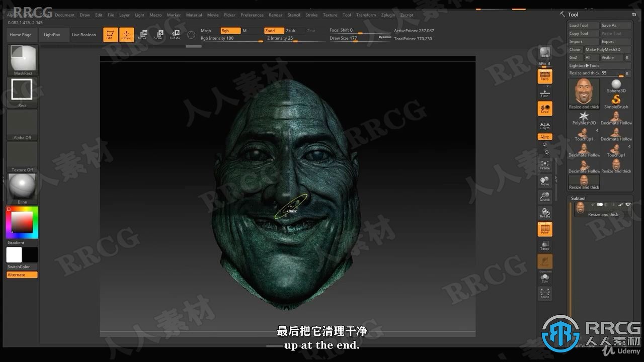Toggle Persp perspective view
The height and width of the screenshot is (362, 644).
544,76
